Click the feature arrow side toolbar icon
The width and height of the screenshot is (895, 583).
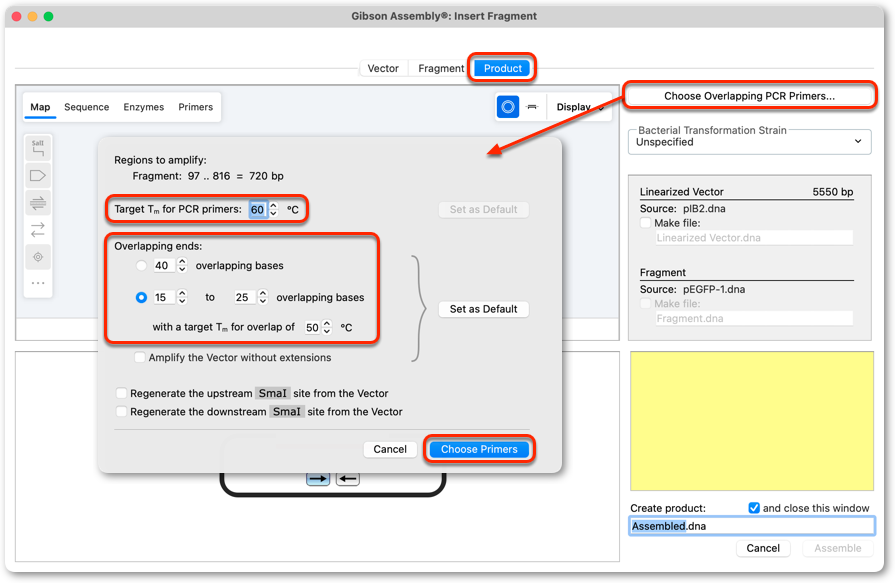(x=38, y=175)
